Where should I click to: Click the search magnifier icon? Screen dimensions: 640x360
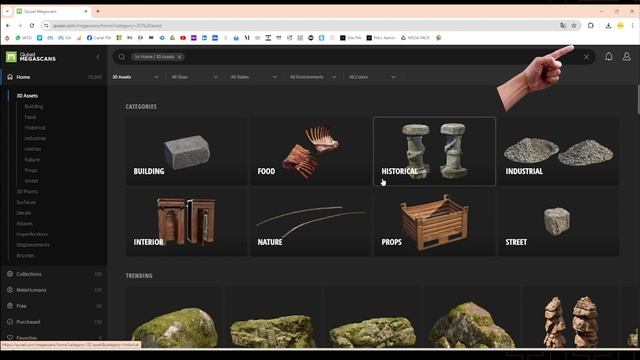pos(122,57)
